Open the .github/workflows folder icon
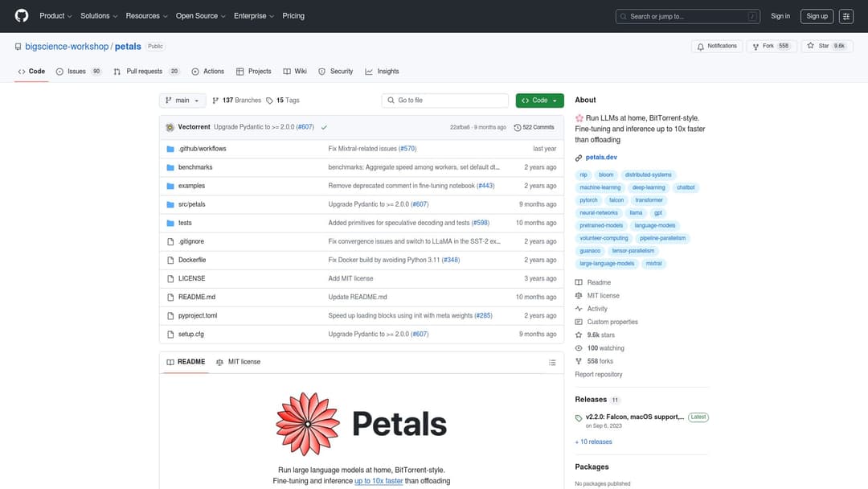 (x=170, y=149)
